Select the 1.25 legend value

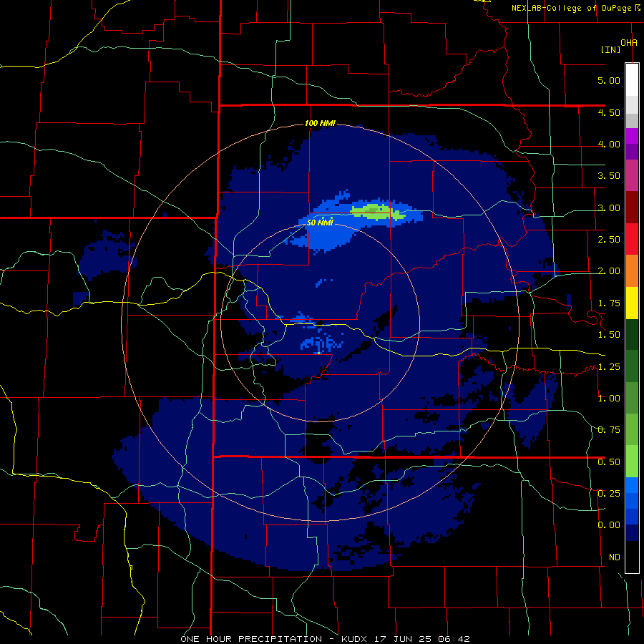coord(609,367)
